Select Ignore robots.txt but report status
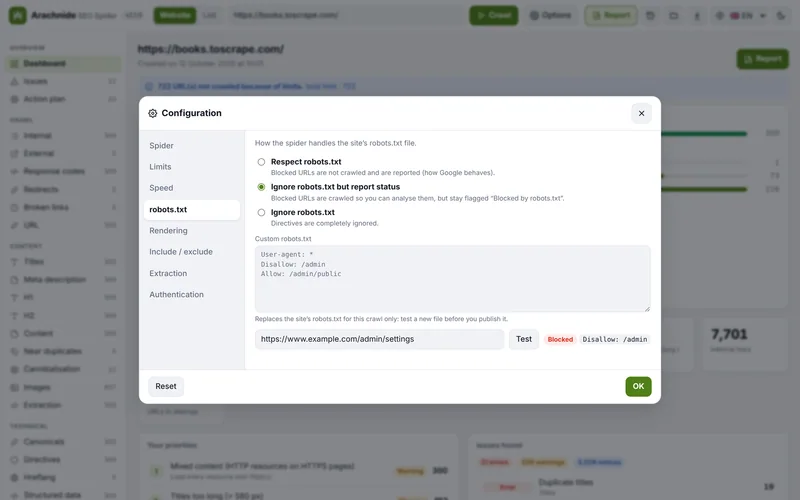This screenshot has width=800, height=500. coord(261,187)
